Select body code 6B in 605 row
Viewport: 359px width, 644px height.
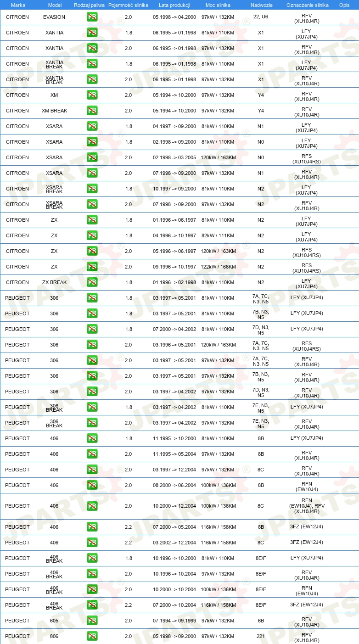tap(261, 621)
